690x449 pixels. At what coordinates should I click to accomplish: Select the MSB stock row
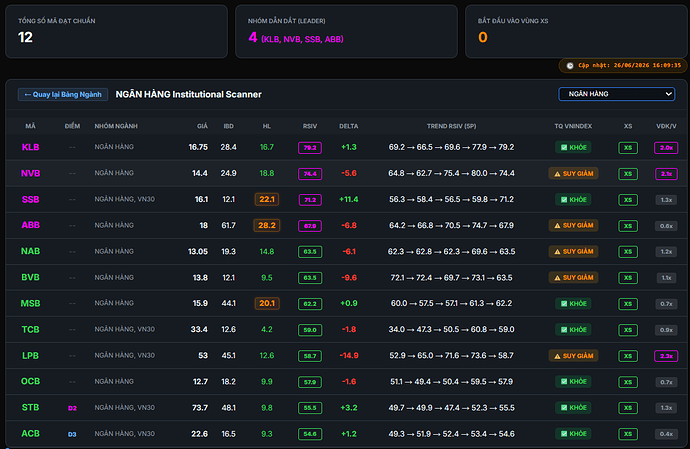pyautogui.click(x=346, y=303)
